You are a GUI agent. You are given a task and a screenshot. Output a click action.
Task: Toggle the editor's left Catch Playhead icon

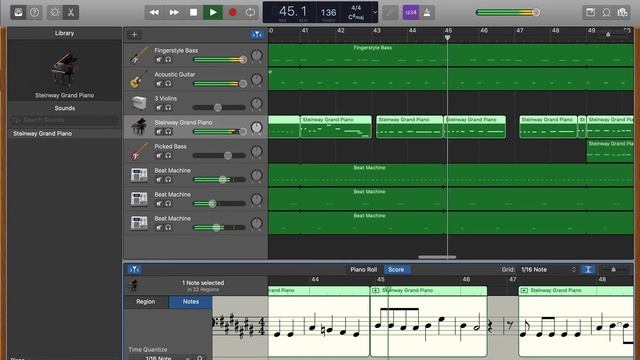click(x=134, y=269)
